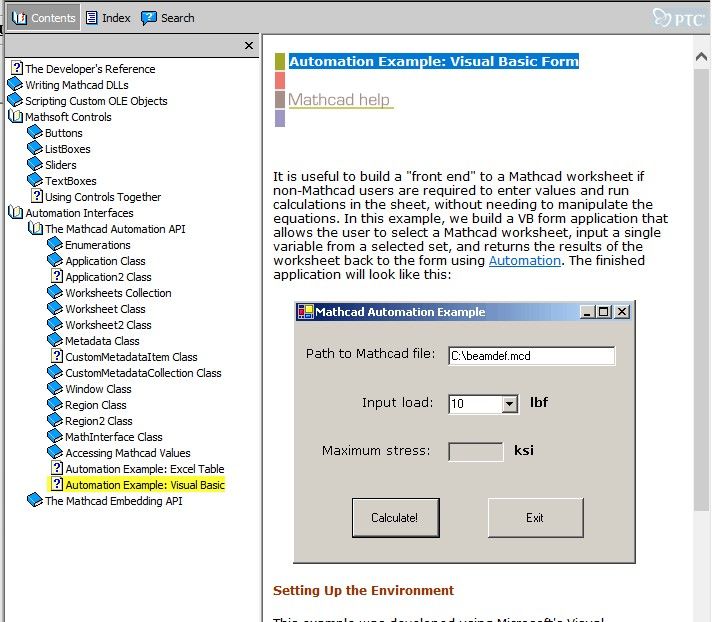Click the Mathcad Automation Example form icon
712x622 pixels.
(x=306, y=311)
